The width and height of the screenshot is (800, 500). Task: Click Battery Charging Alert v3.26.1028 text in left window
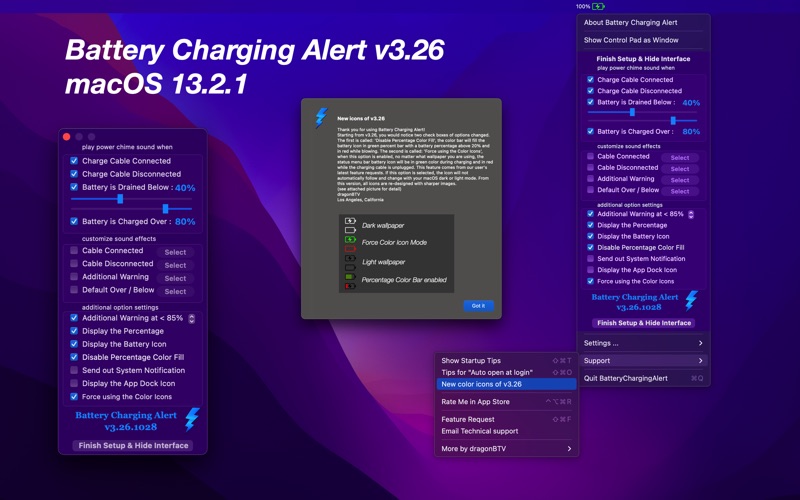click(x=126, y=421)
